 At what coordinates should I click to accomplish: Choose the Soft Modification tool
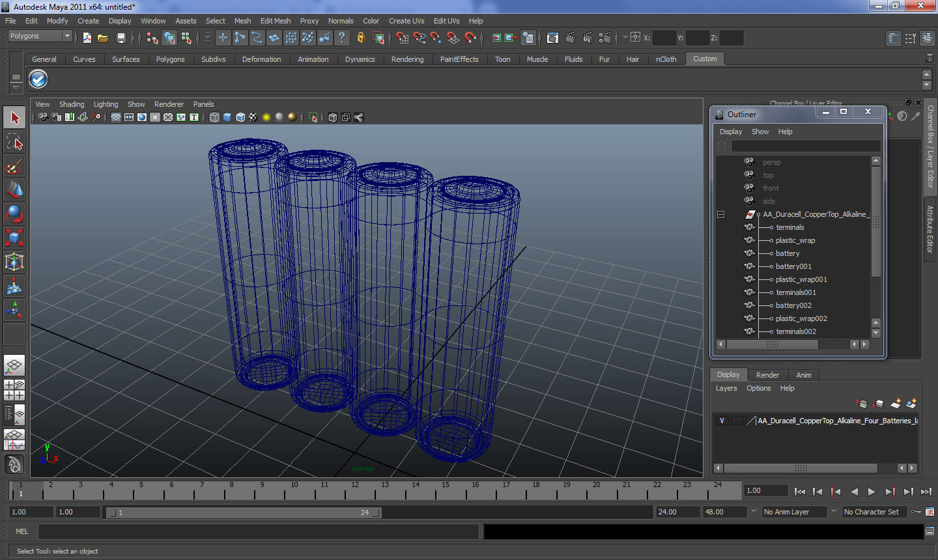(x=14, y=286)
